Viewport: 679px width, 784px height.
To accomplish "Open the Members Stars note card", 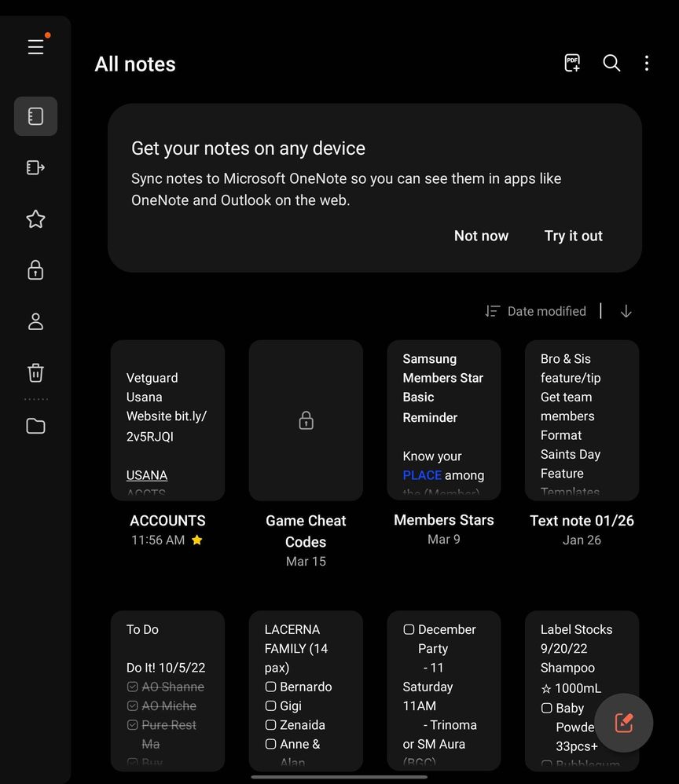I will [444, 420].
